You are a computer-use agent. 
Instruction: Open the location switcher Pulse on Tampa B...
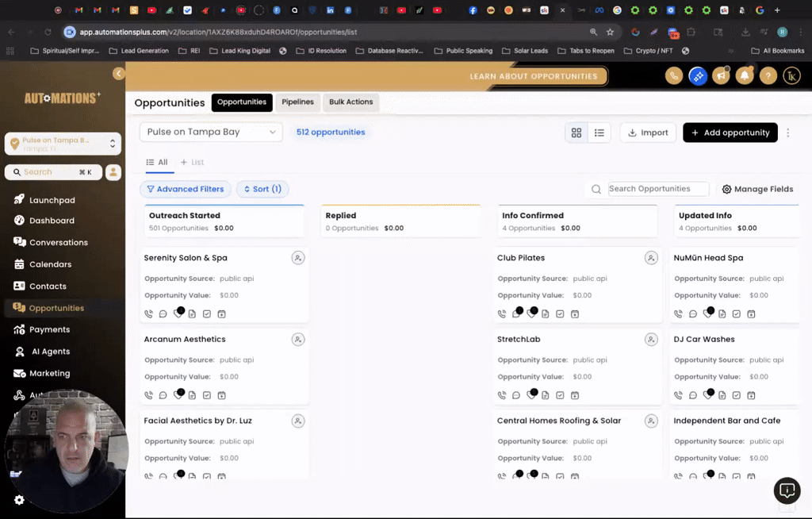[x=63, y=144]
